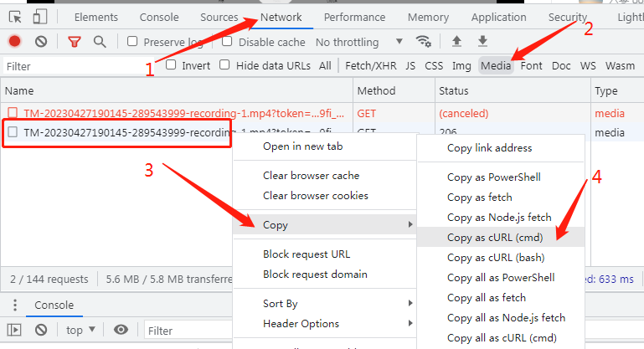
Task: Open the console top context dropdown
Action: (80, 330)
